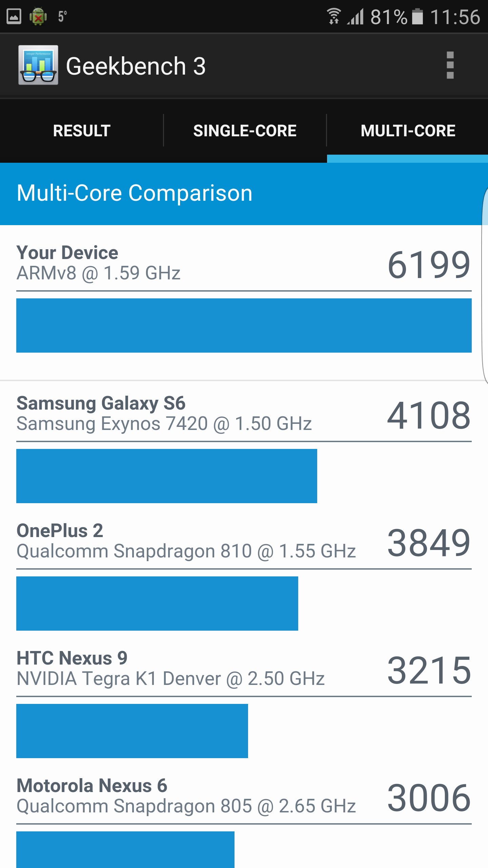Tap the Your Device 6199 score bar
The height and width of the screenshot is (868, 488).
tap(244, 325)
